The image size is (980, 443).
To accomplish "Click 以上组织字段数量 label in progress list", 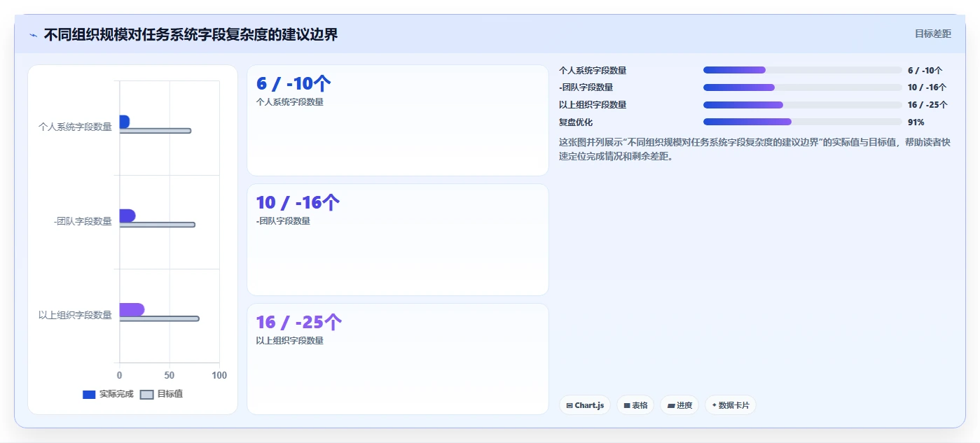I will click(593, 105).
